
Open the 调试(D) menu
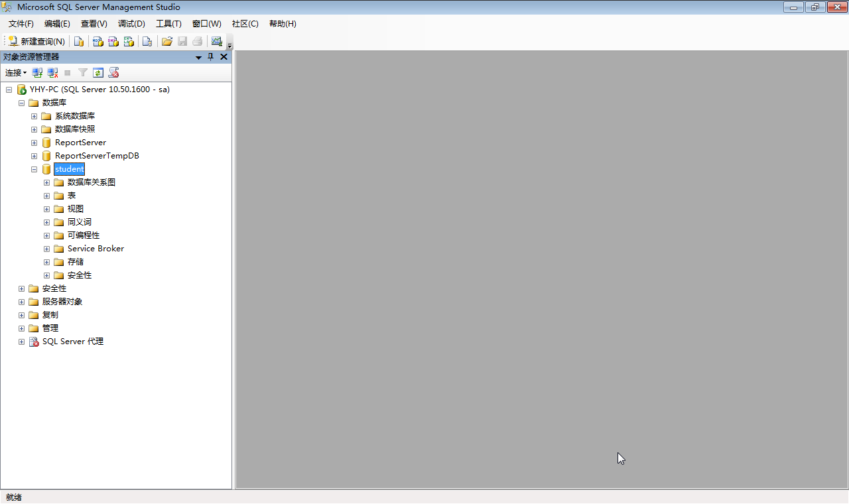pyautogui.click(x=131, y=24)
